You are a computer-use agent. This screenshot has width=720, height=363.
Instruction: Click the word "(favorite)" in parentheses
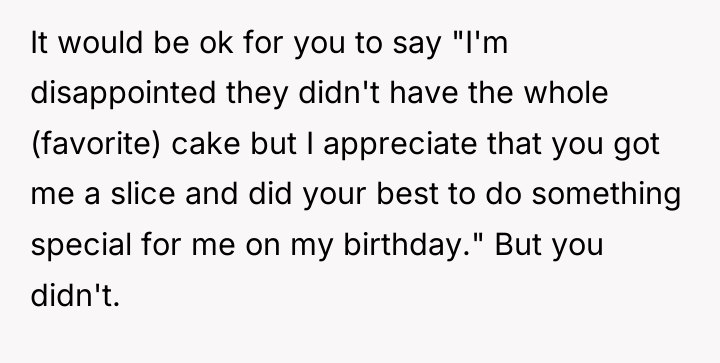[x=96, y=144]
